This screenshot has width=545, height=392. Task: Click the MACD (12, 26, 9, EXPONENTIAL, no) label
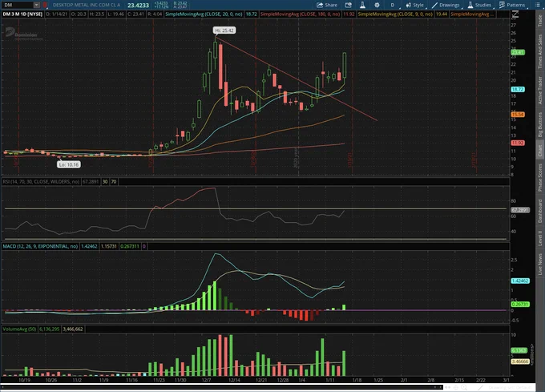(x=40, y=246)
